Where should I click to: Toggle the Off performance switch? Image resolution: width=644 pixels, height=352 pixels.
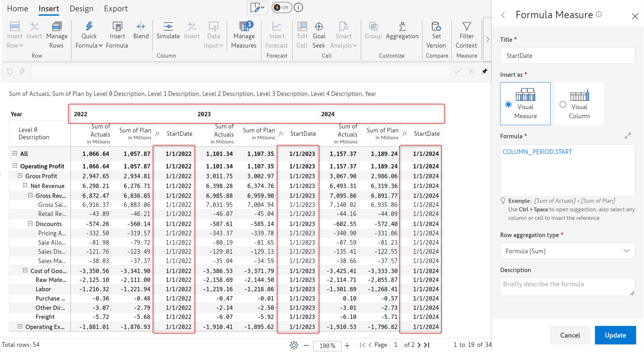click(281, 8)
